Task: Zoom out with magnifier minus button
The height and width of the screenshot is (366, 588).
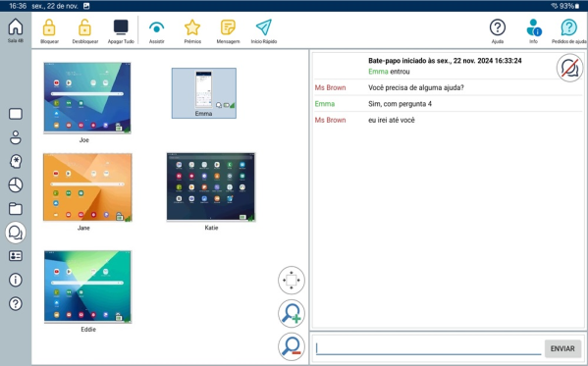Action: [292, 346]
